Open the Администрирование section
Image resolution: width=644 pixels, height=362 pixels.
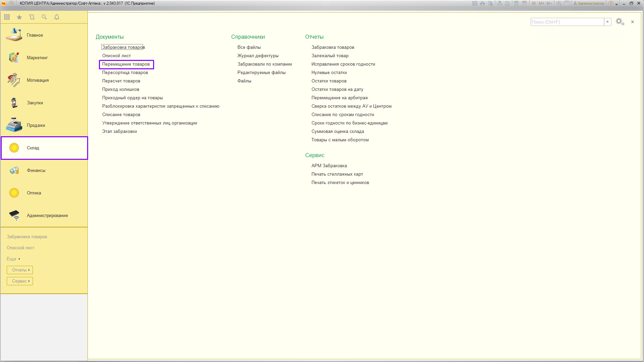[47, 215]
